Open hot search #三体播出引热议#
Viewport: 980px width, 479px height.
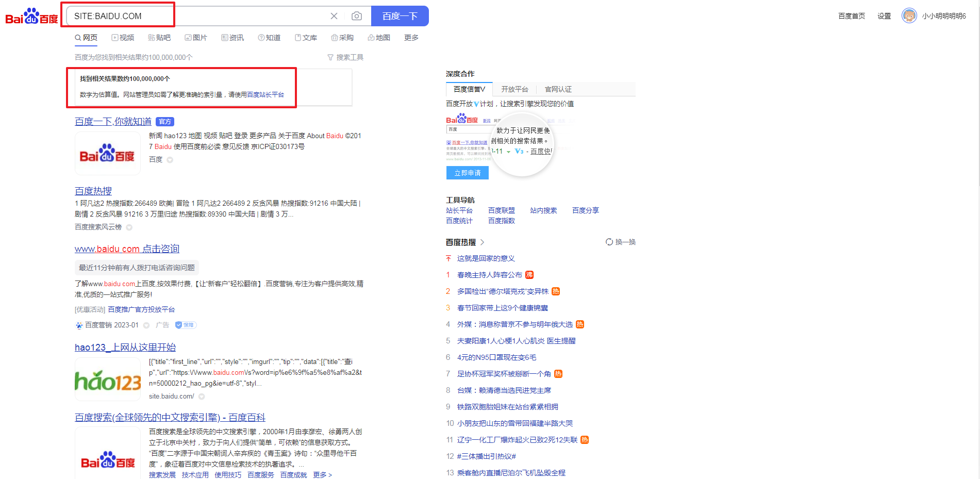click(x=487, y=456)
